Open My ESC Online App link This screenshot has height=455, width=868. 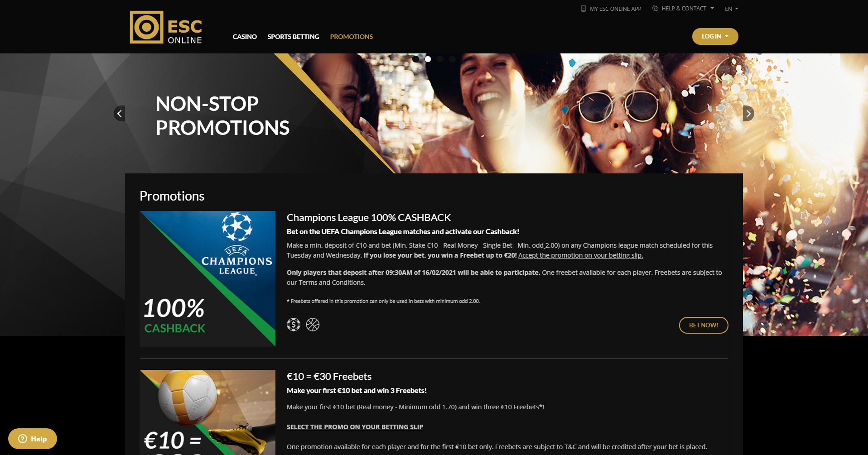pos(615,9)
